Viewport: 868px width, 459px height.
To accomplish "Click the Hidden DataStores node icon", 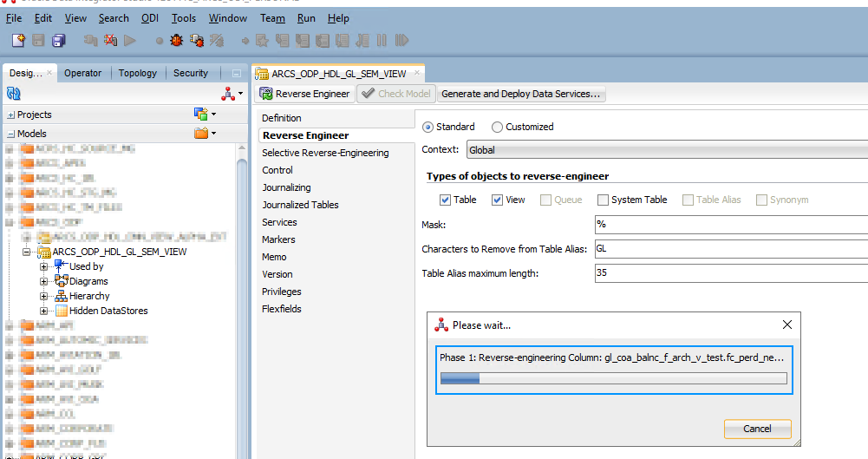I will [x=61, y=311].
